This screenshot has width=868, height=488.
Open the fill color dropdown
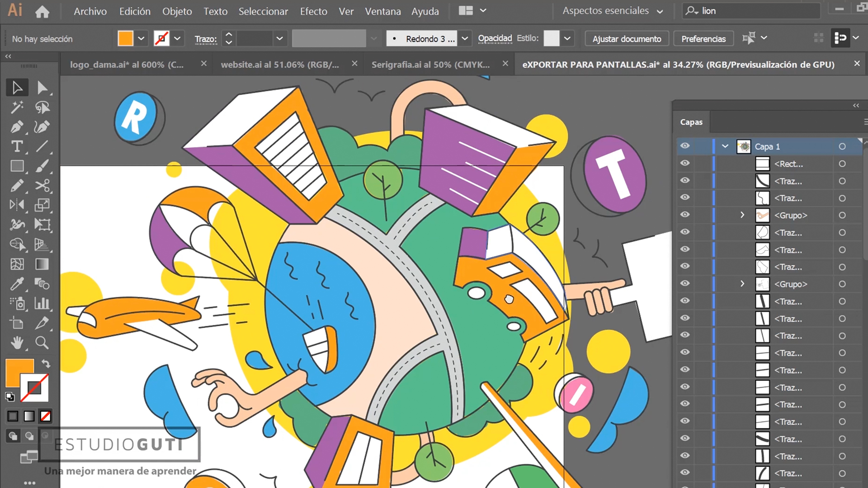click(x=141, y=39)
